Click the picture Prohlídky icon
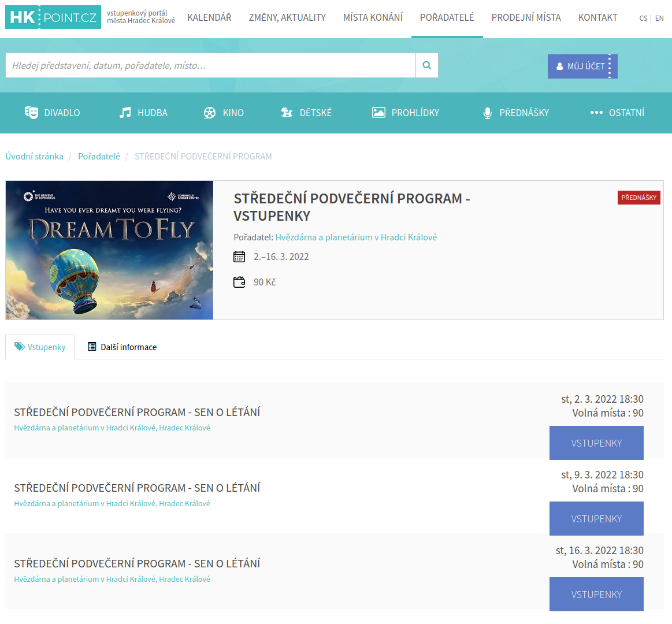 pyautogui.click(x=378, y=113)
